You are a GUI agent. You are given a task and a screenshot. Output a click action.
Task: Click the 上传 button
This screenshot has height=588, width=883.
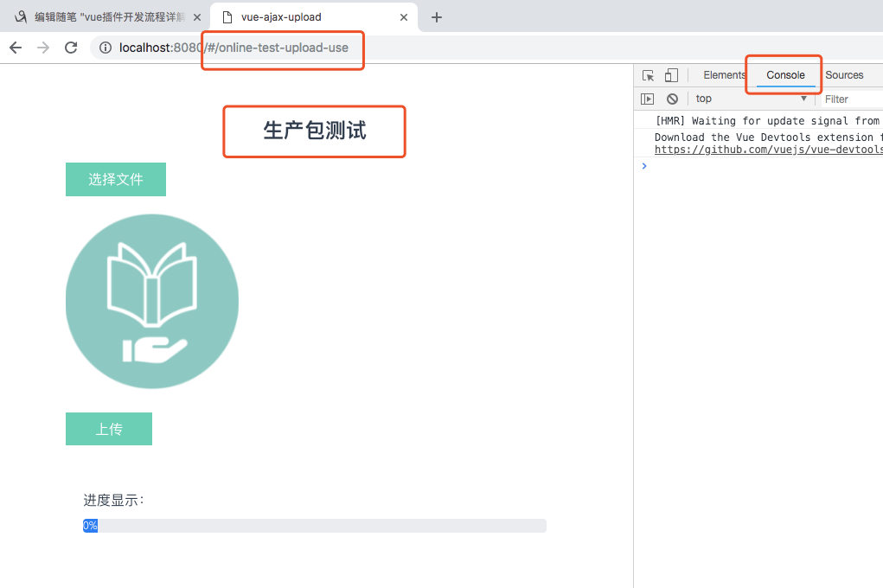[108, 428]
